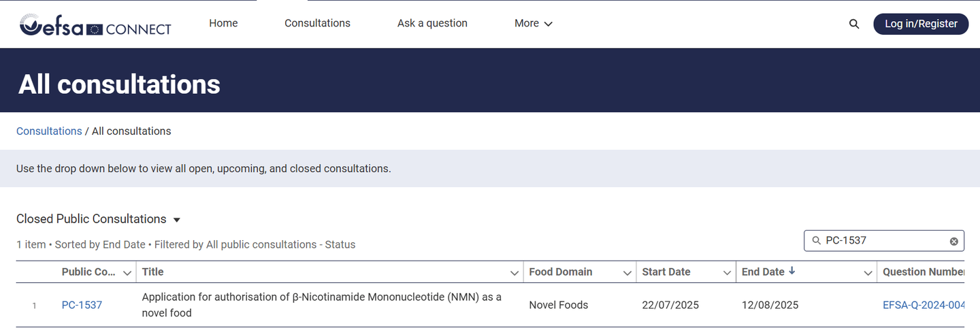Open the Start Date column options chevron
Viewport: 980px width, 330px height.
(x=727, y=273)
